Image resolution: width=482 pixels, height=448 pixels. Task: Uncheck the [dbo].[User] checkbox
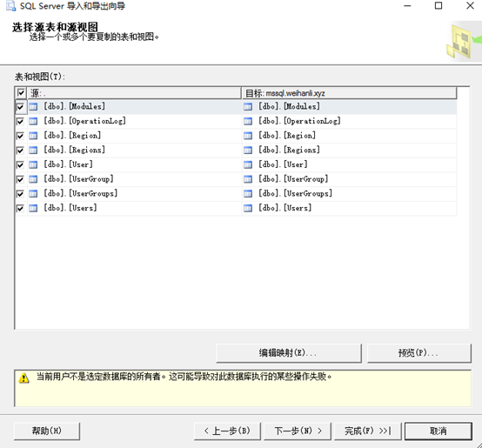pos(20,165)
